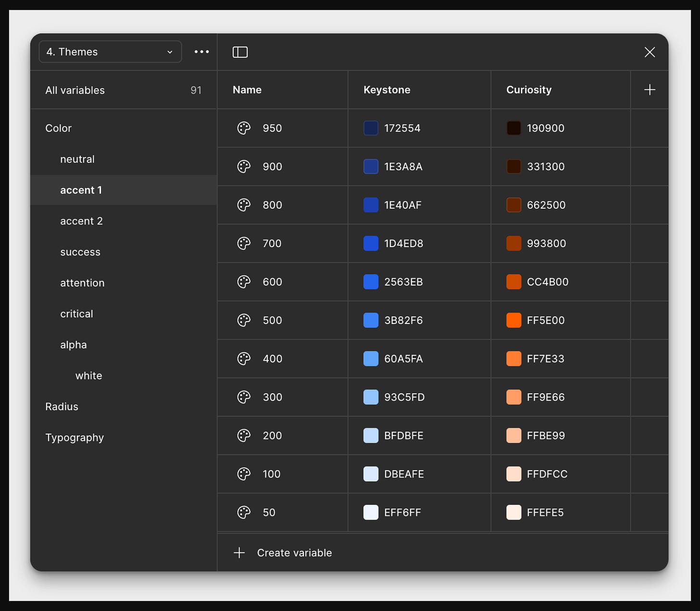Click the Curiosity FFEFE5 color swatch
This screenshot has height=611, width=700.
[x=514, y=512]
